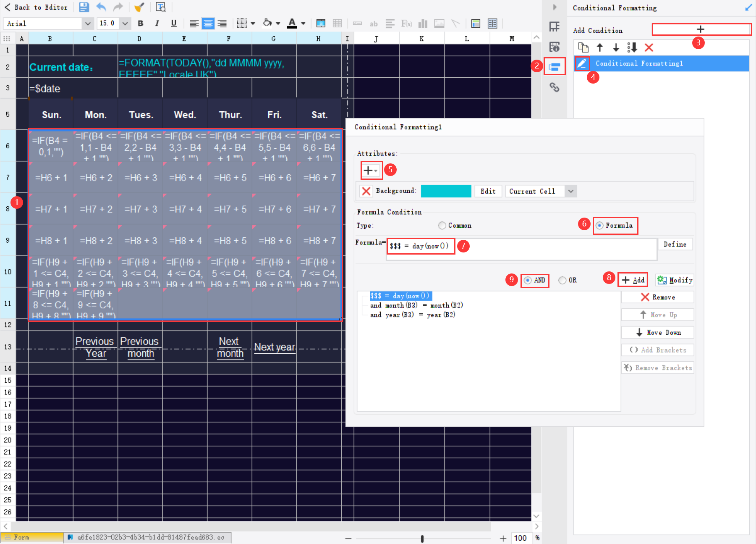Toggle italic formatting

pyautogui.click(x=157, y=24)
